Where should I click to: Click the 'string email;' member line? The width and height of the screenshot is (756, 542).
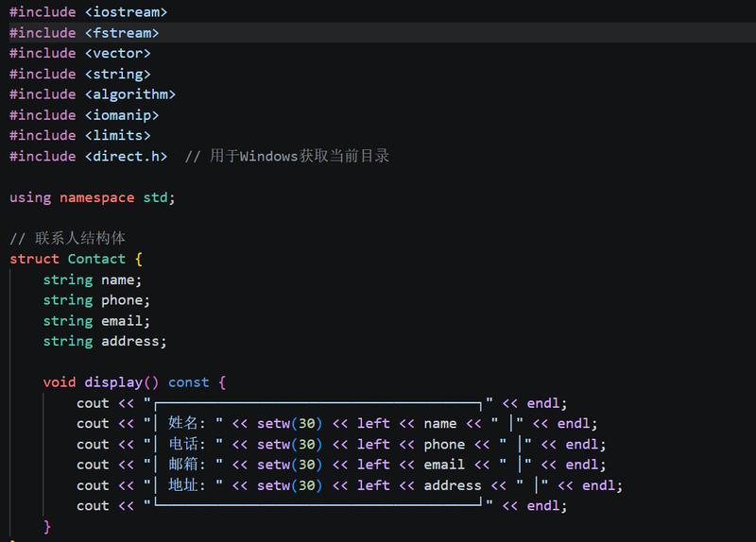[x=96, y=321]
